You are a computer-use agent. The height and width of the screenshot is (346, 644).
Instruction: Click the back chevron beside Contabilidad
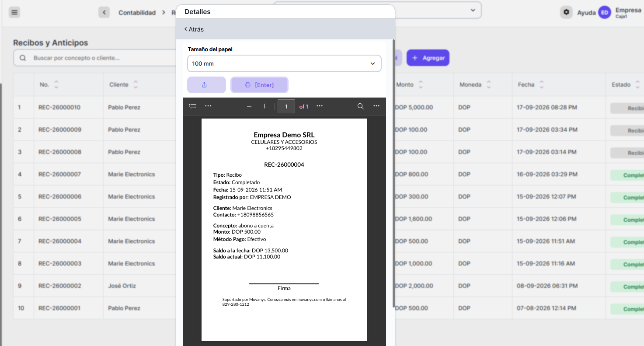(104, 12)
